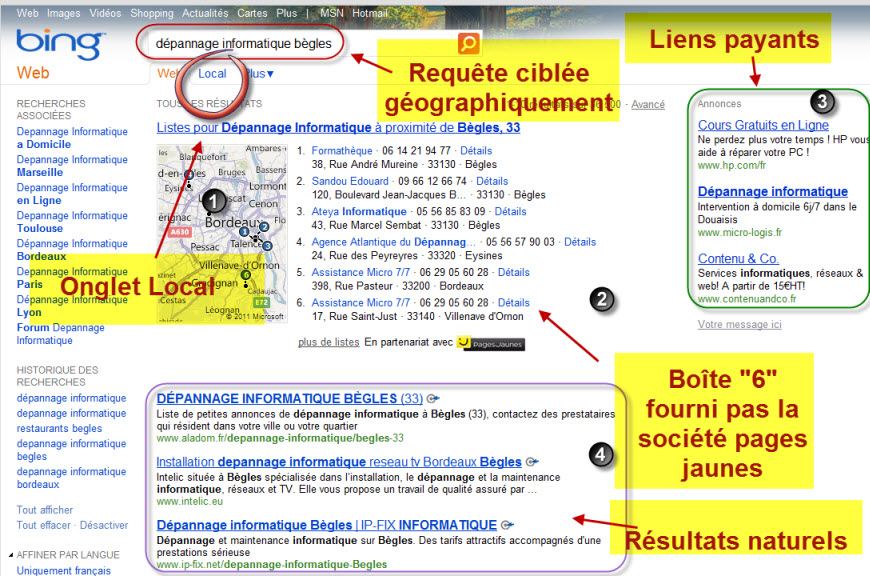Viewport: 870px width, 576px height.
Task: Select related search Depannage Informatique Marseille
Action: point(72,166)
